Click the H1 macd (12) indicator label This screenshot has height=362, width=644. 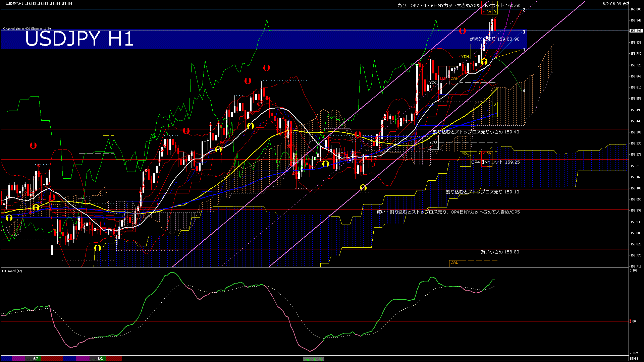(x=12, y=271)
